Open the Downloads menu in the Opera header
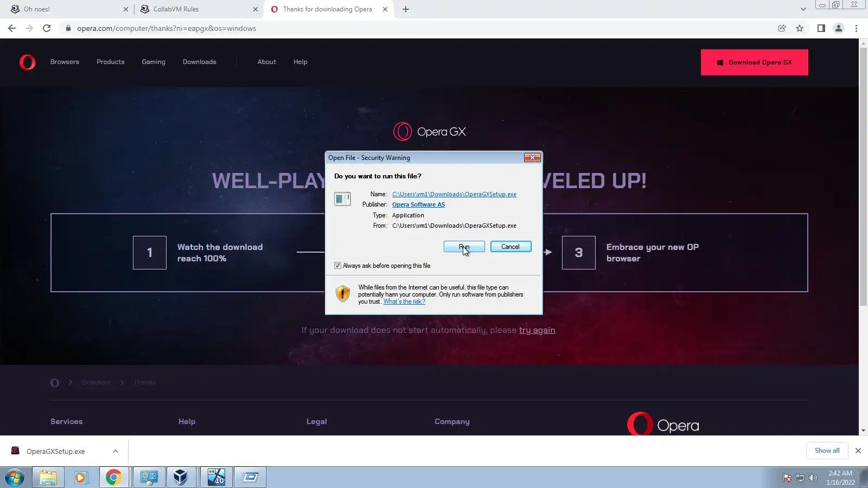Viewport: 868px width, 488px height. point(200,62)
